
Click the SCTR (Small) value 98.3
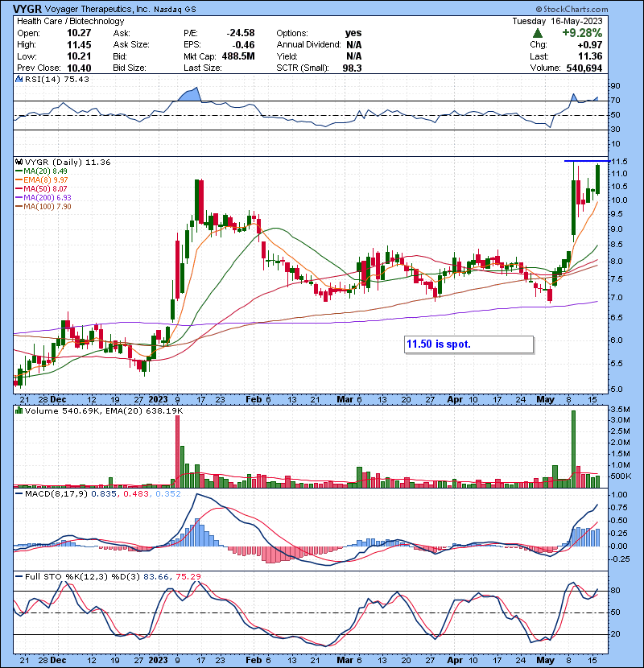pos(352,68)
